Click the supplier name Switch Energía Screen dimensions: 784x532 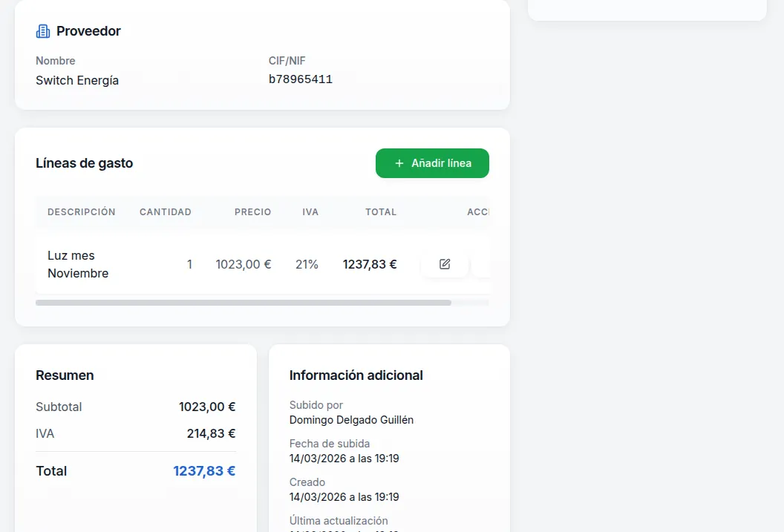(x=77, y=80)
